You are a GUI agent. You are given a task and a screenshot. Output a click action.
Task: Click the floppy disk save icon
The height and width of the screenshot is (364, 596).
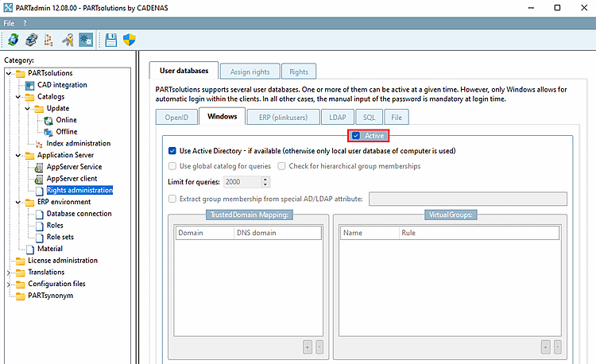pos(111,40)
